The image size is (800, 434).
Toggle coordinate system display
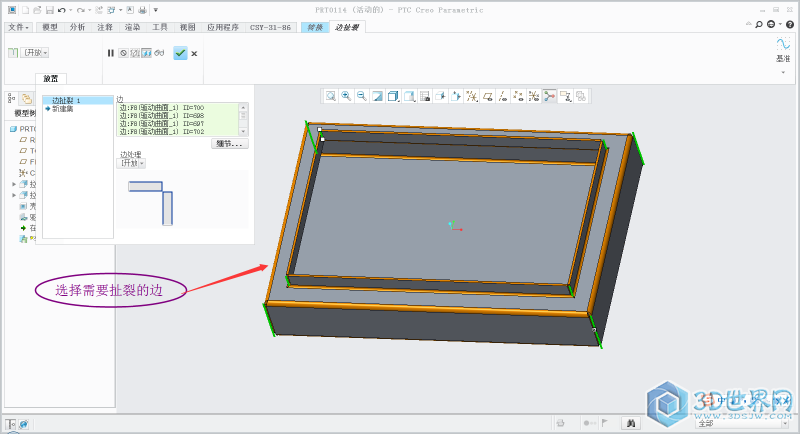(x=534, y=96)
